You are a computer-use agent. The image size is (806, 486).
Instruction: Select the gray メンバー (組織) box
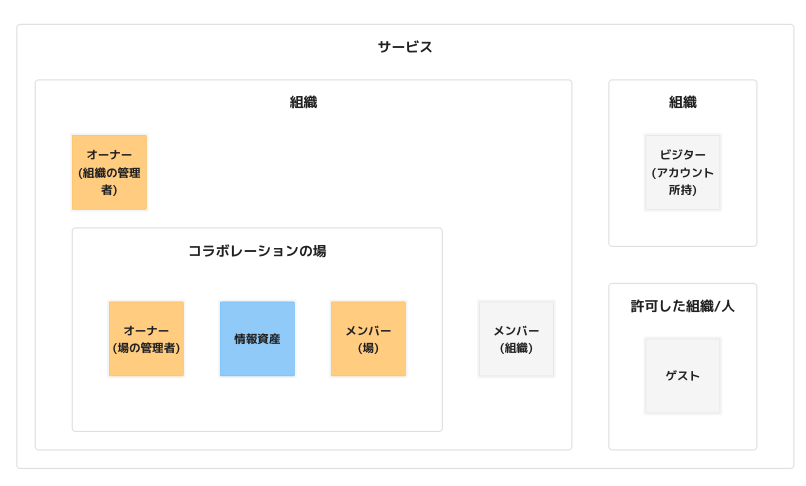tap(516, 339)
